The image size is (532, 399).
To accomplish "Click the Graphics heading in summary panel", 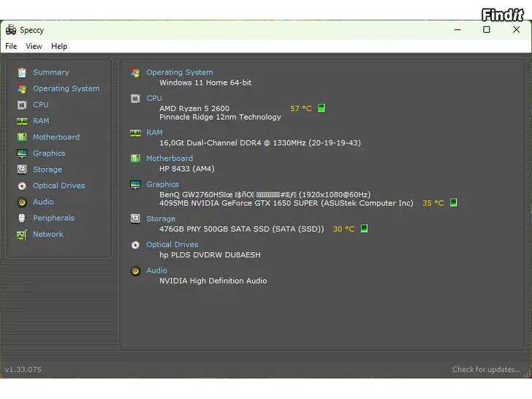I will [162, 184].
